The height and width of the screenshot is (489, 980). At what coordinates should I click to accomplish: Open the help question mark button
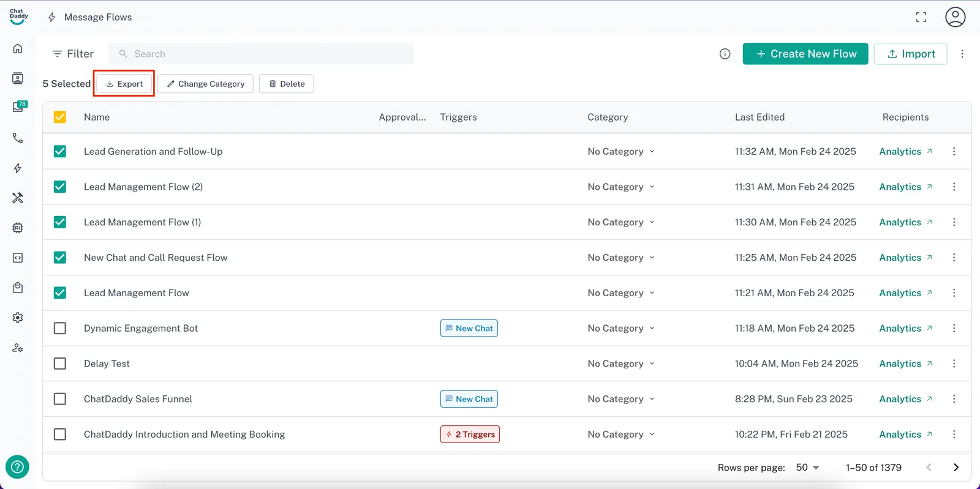17,467
